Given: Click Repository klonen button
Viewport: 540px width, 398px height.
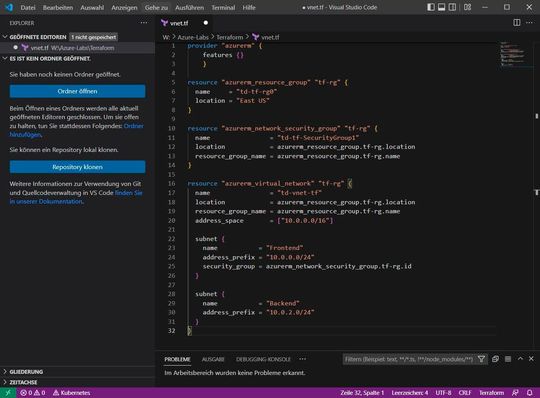Looking at the screenshot, I should point(77,167).
